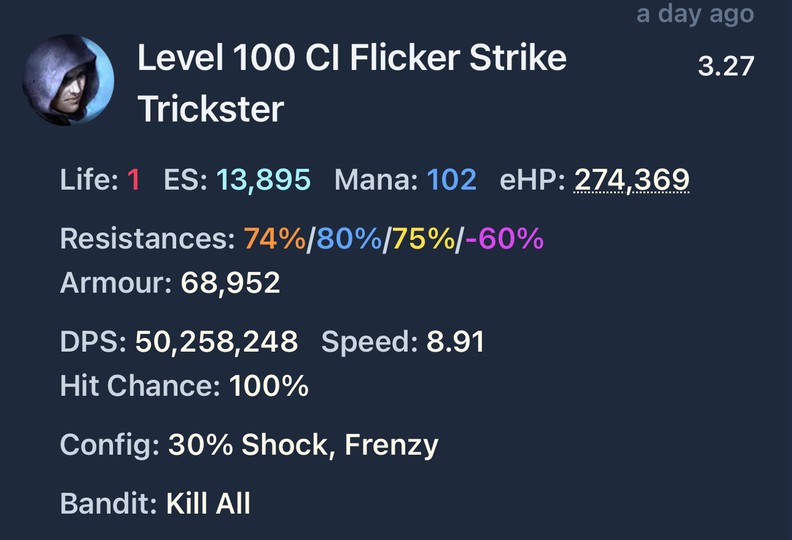
Task: Click the Resistances label
Action: pos(146,240)
